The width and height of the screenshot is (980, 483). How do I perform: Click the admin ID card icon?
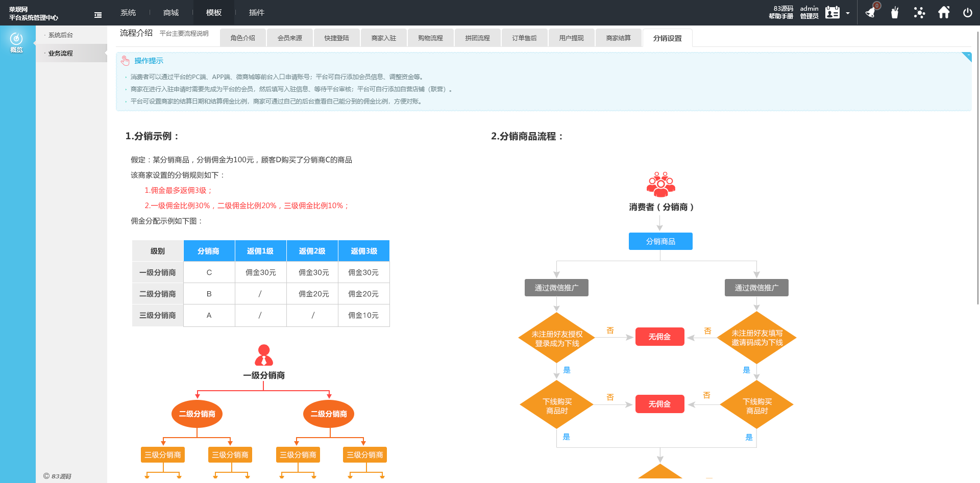[832, 12]
